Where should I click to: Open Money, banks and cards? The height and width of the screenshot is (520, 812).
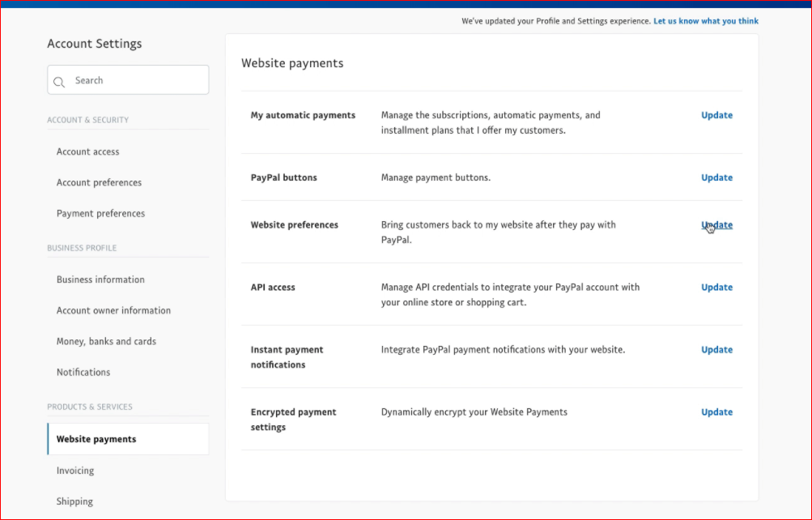(106, 341)
